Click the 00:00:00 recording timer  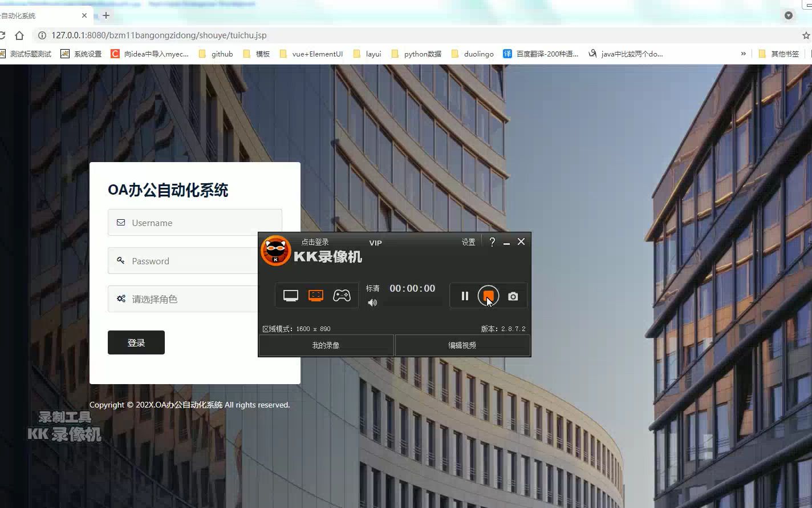pos(412,288)
